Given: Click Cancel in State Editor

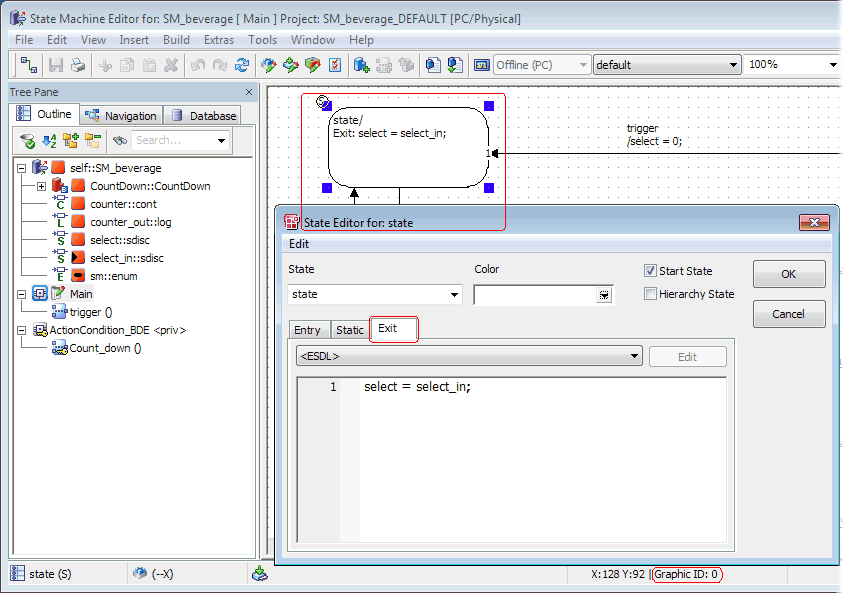Looking at the screenshot, I should pyautogui.click(x=789, y=314).
